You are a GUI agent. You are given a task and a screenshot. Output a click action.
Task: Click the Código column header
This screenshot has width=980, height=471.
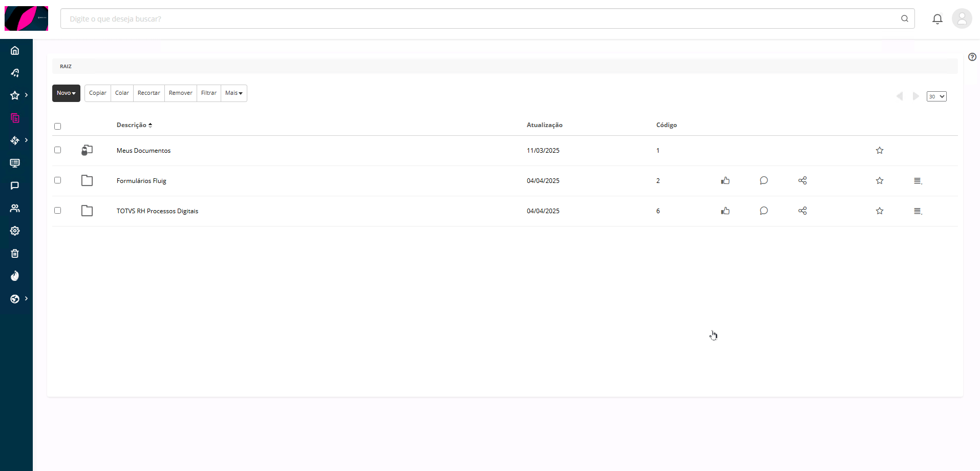[x=667, y=125]
